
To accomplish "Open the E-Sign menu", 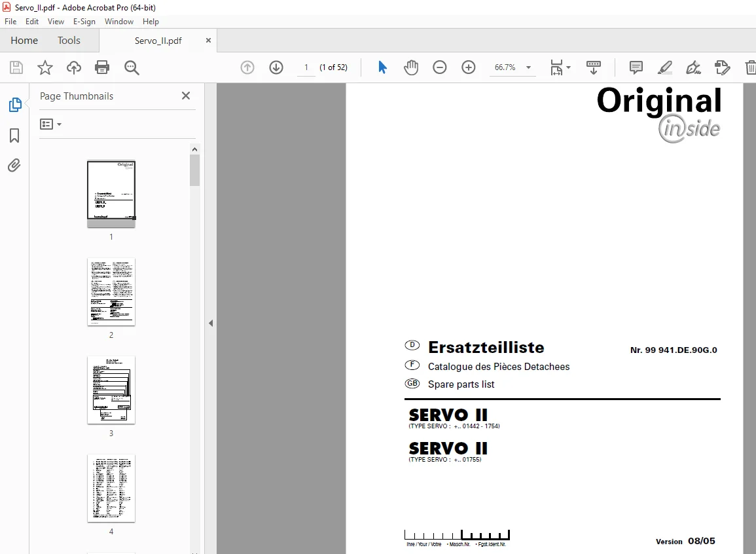I will (84, 22).
